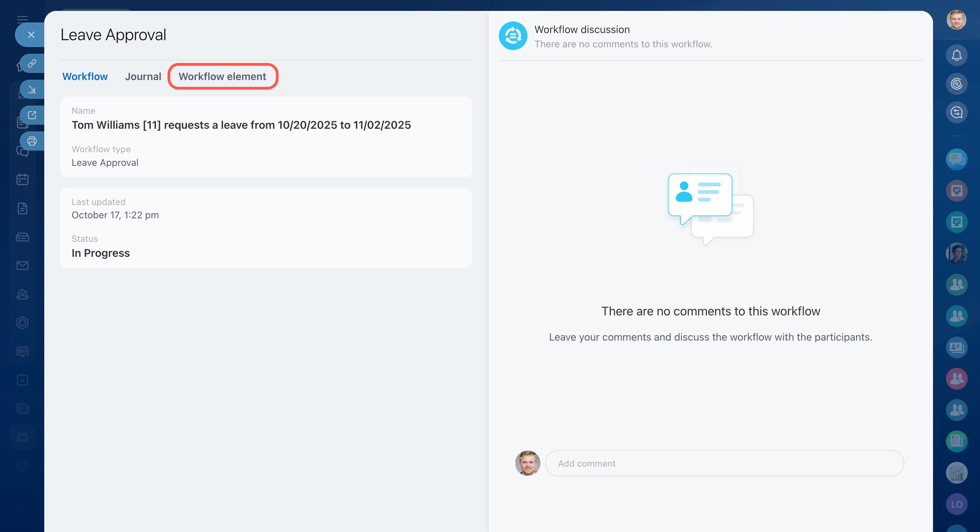Open the calendar icon in left sidebar
Image resolution: width=980 pixels, height=532 pixels.
tap(22, 179)
